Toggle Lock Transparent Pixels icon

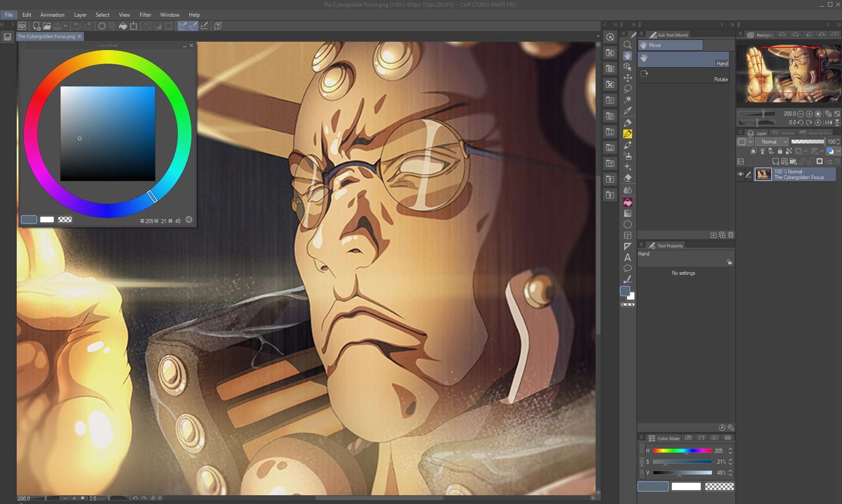(x=789, y=151)
